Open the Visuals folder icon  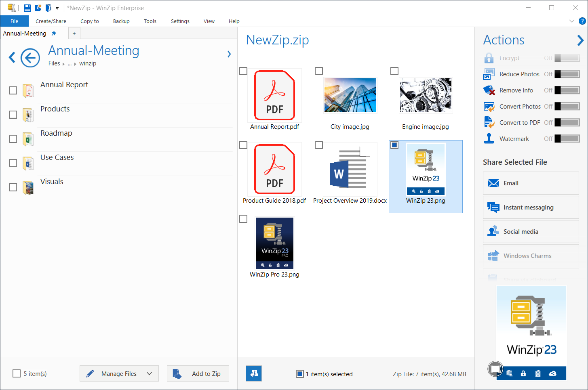click(x=28, y=187)
